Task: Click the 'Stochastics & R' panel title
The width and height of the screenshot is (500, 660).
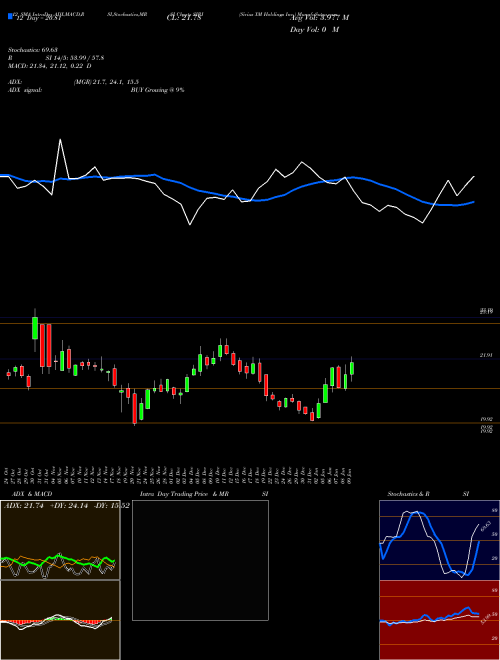Action: [409, 494]
